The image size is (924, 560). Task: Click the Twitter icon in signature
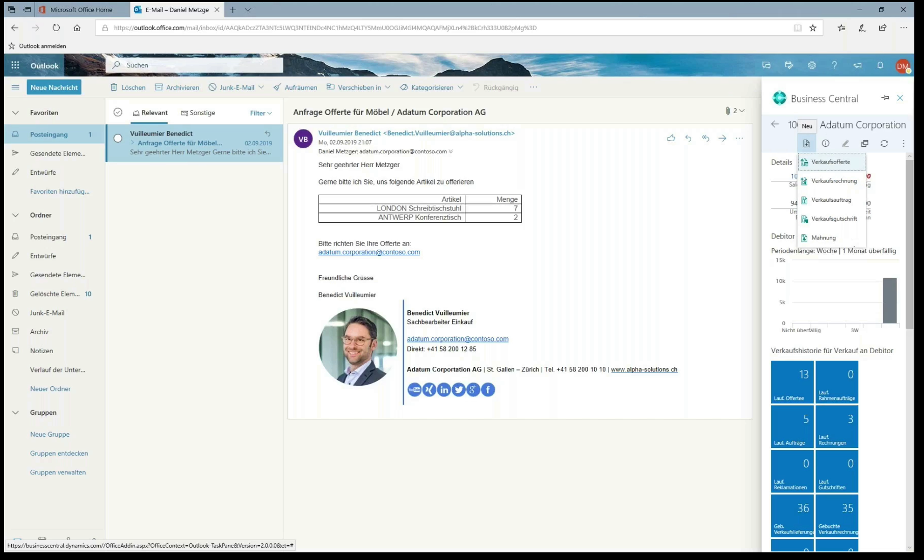point(459,390)
